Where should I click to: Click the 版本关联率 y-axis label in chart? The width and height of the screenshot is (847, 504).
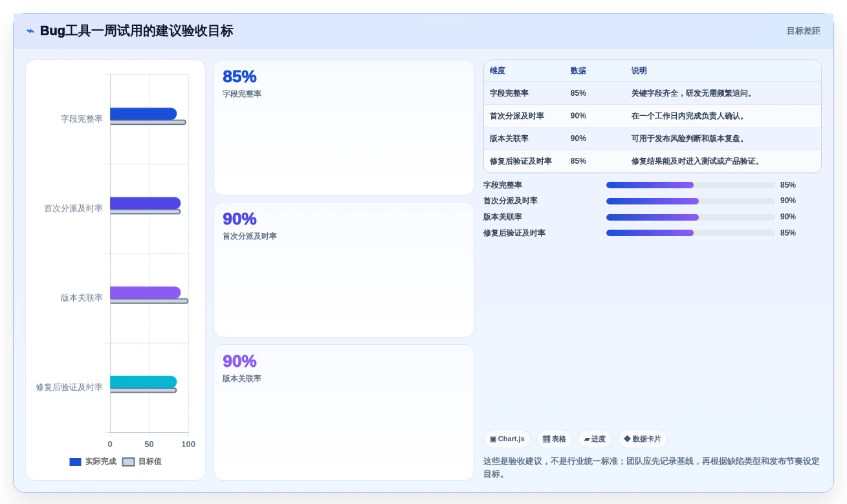click(82, 298)
